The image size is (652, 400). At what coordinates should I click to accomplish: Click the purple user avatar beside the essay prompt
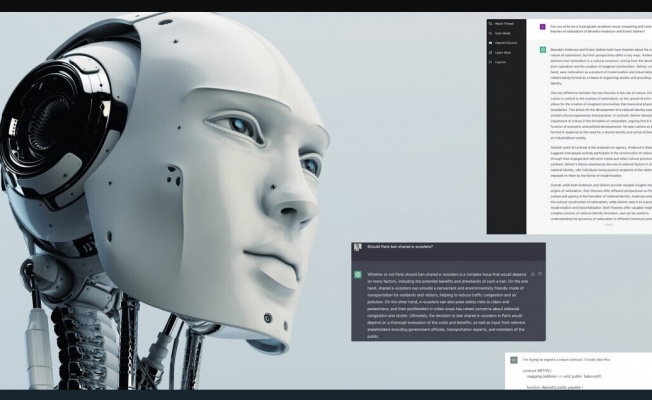tap(543, 27)
